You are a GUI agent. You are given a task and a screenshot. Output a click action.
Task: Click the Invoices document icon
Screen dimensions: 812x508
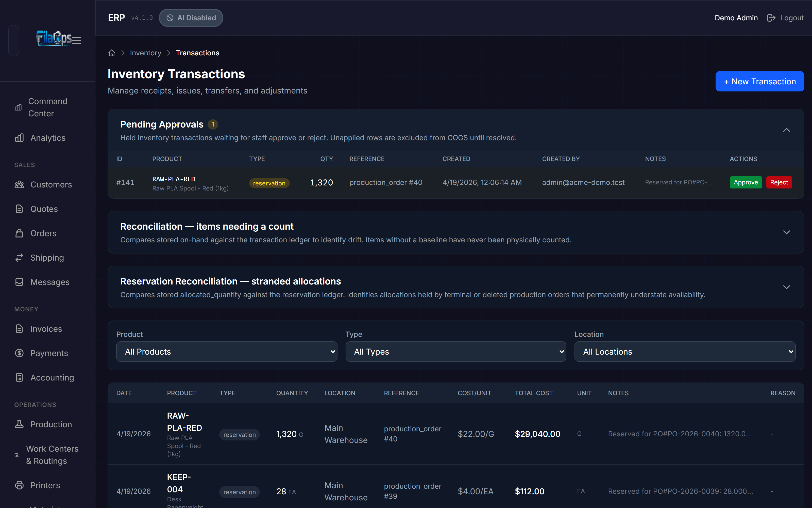click(19, 329)
